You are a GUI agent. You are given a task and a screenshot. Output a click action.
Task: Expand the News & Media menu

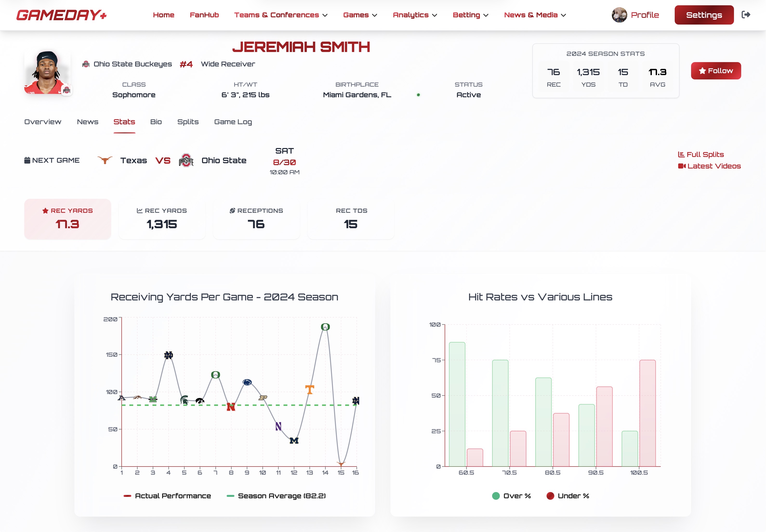coord(535,15)
